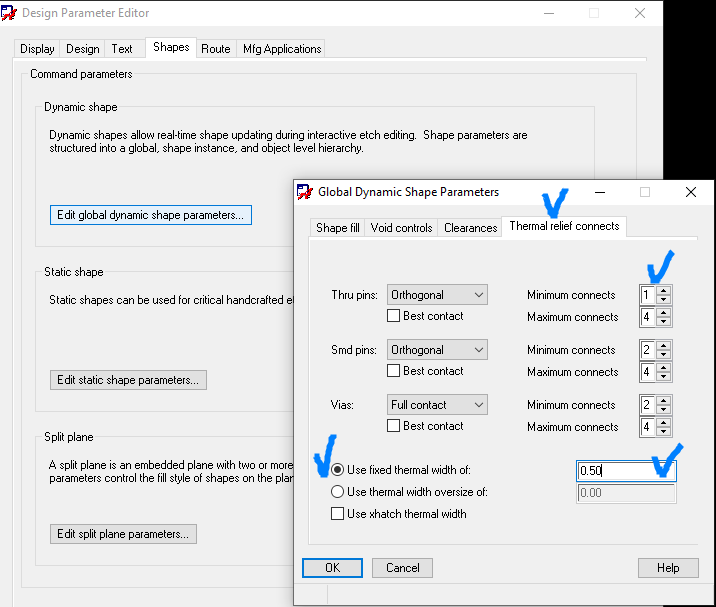Select Thermal relief connects tab
This screenshot has height=607, width=716.
click(564, 226)
